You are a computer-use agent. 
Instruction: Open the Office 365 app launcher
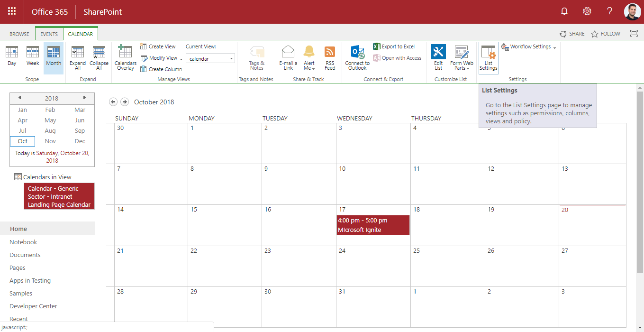pyautogui.click(x=12, y=11)
